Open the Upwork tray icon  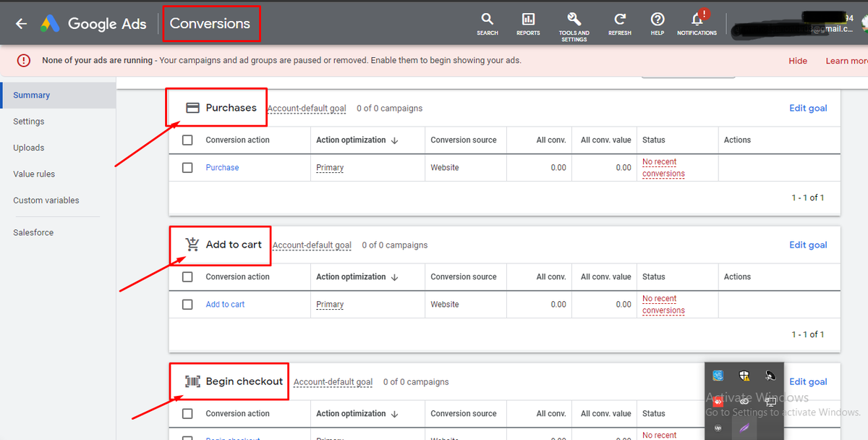[718, 428]
